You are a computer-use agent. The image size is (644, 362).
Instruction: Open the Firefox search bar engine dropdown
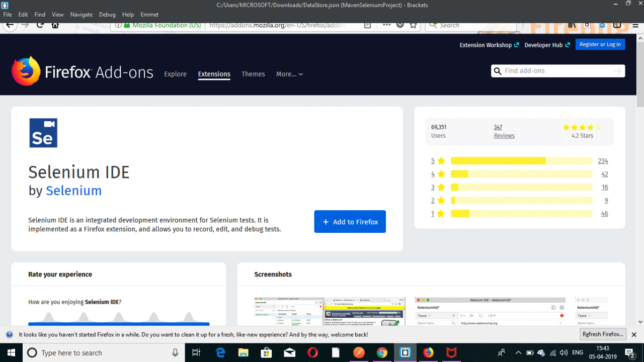[x=434, y=25]
